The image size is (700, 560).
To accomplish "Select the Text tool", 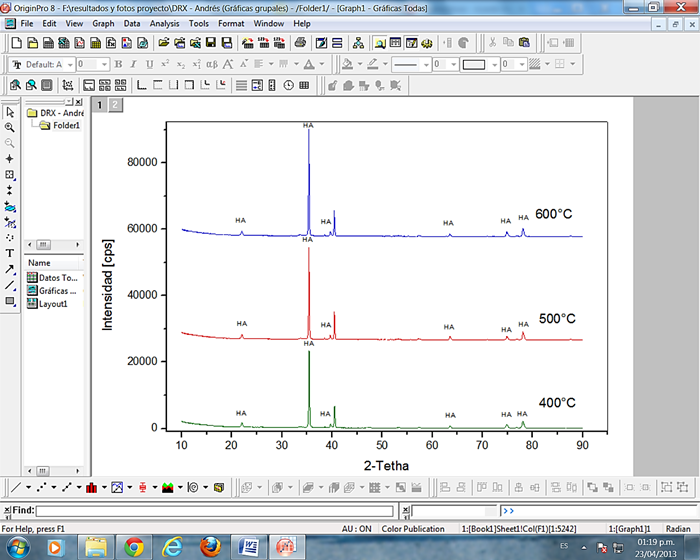I will (10, 253).
